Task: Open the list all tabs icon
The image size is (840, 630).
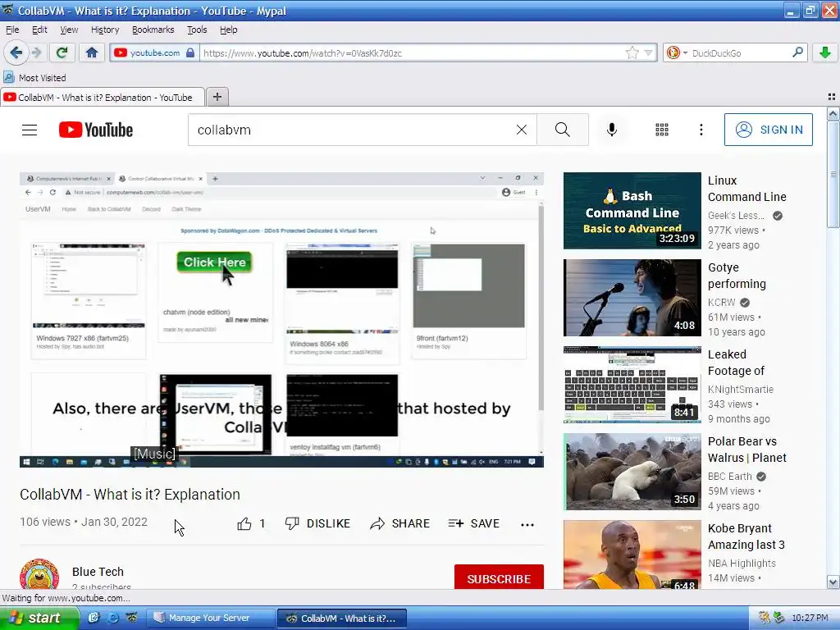Action: click(832, 97)
